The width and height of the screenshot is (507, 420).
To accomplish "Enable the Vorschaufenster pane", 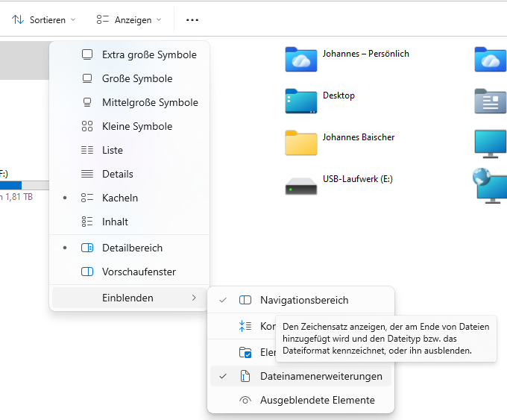I will (138, 272).
